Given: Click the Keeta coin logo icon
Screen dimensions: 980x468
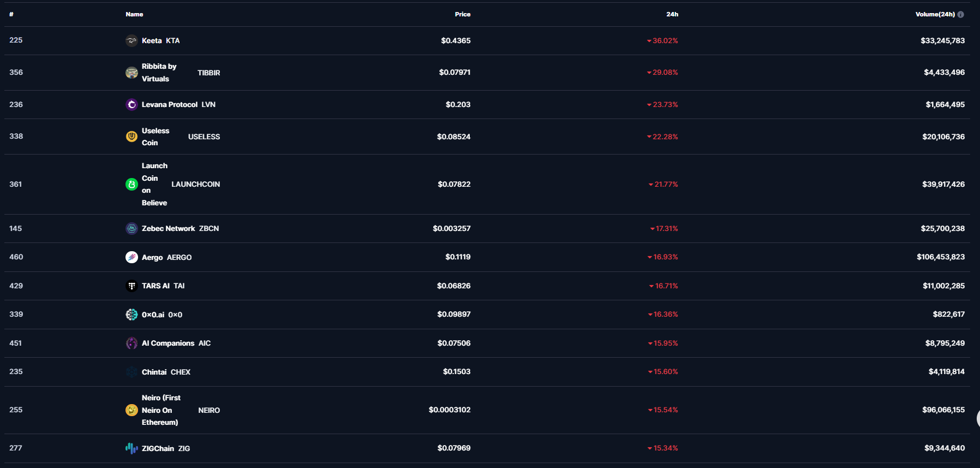Looking at the screenshot, I should [132, 40].
